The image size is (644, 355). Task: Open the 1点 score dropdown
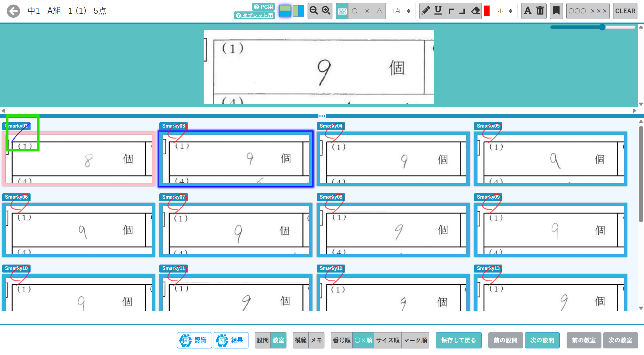tap(401, 11)
